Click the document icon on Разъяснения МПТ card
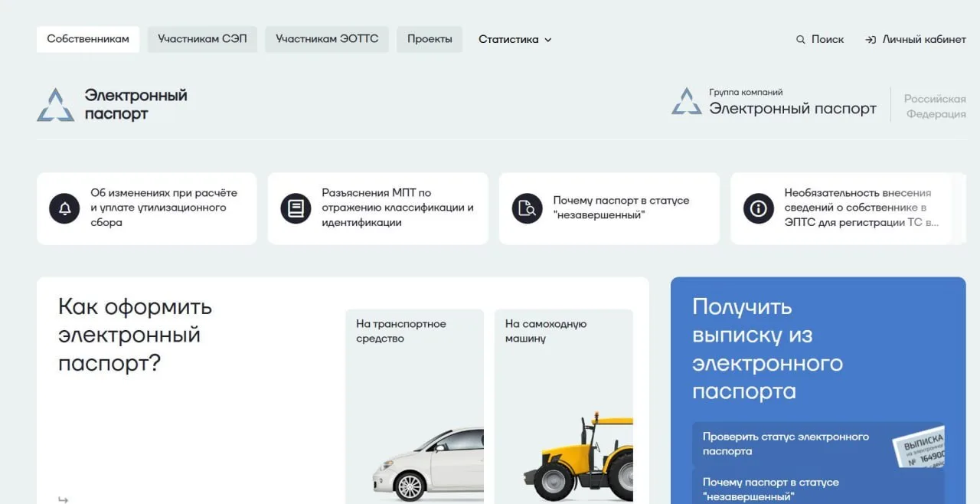This screenshot has height=504, width=980. (296, 208)
